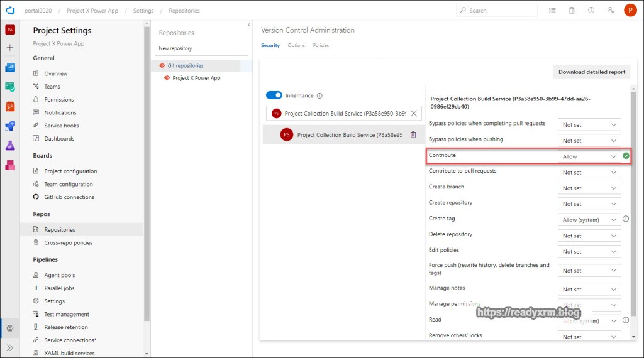Switch to the Options tab
The width and height of the screenshot is (644, 358).
click(296, 45)
